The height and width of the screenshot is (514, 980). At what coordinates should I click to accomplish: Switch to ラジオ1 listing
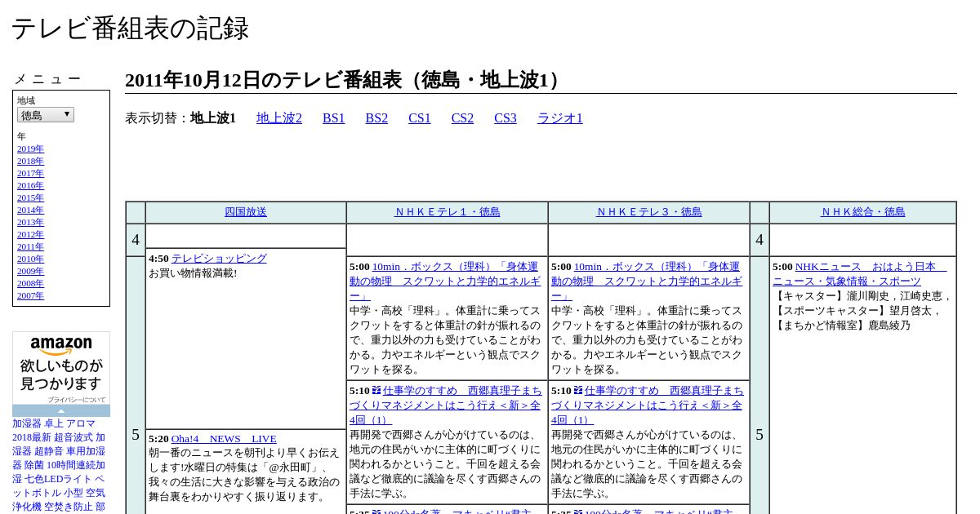[560, 118]
